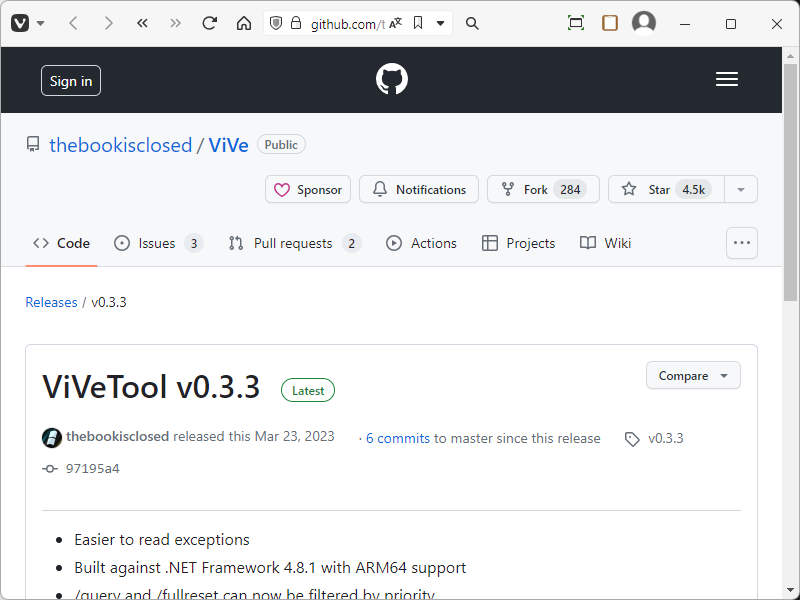The image size is (800, 600).
Task: Open the Vivaldi menu icon
Action: 20,23
